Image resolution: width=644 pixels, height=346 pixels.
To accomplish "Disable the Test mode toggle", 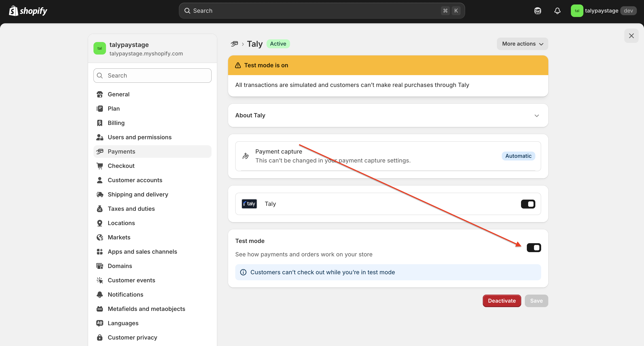I will coord(534,248).
